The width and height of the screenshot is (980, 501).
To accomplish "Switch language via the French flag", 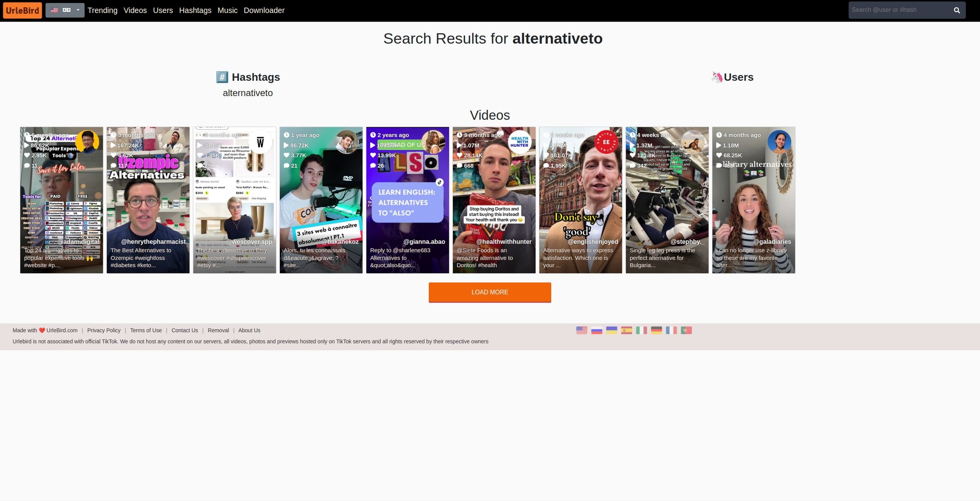I will coord(671,330).
